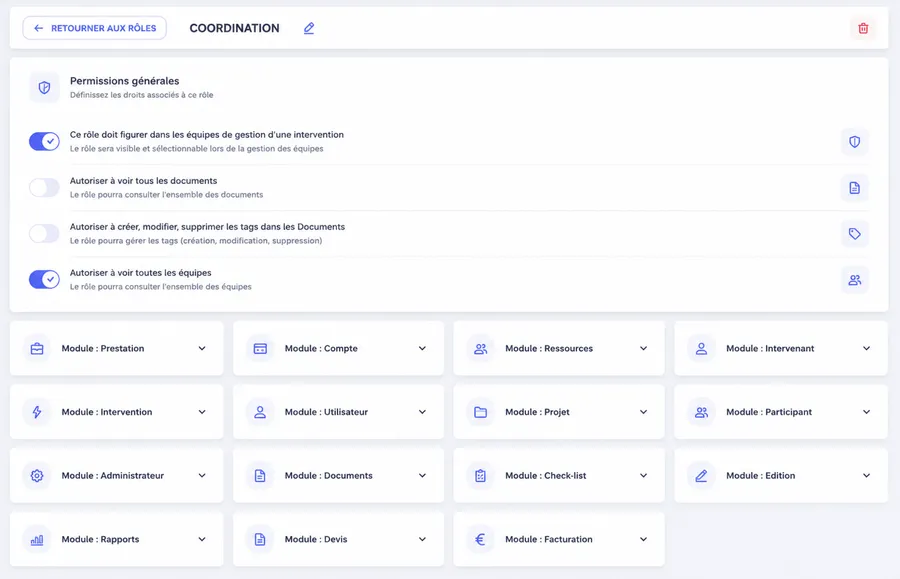Click the COORDINATION role title

[x=234, y=28]
